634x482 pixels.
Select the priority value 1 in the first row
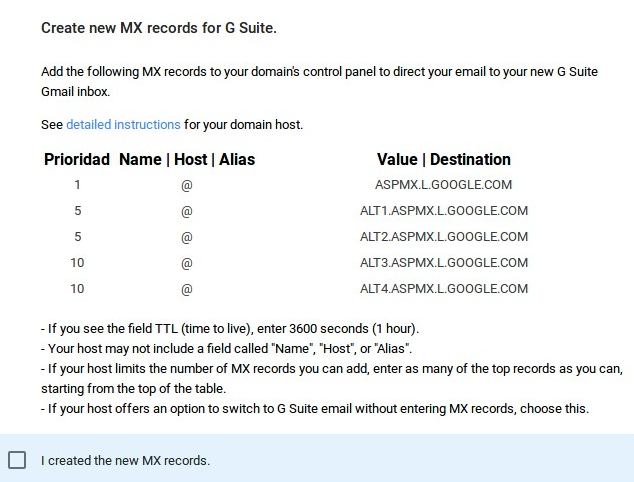[x=77, y=185]
